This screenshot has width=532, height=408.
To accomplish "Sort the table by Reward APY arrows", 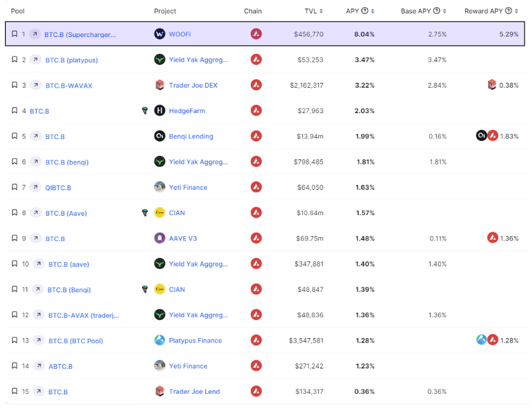I will [x=517, y=11].
